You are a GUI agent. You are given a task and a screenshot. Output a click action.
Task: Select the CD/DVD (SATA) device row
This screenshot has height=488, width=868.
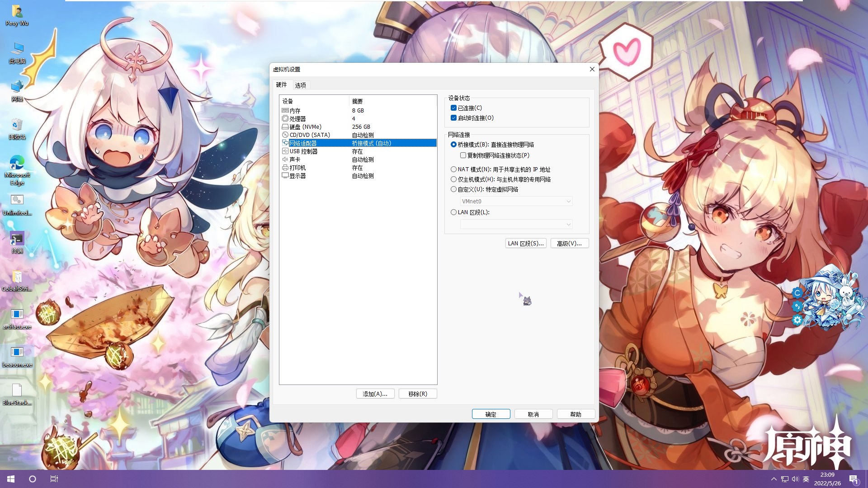point(309,135)
